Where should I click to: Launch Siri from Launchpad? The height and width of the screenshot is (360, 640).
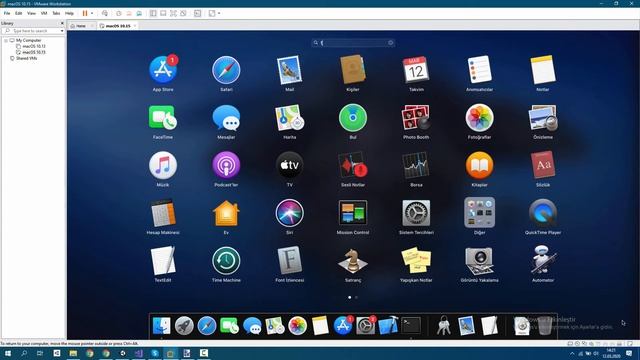point(289,213)
